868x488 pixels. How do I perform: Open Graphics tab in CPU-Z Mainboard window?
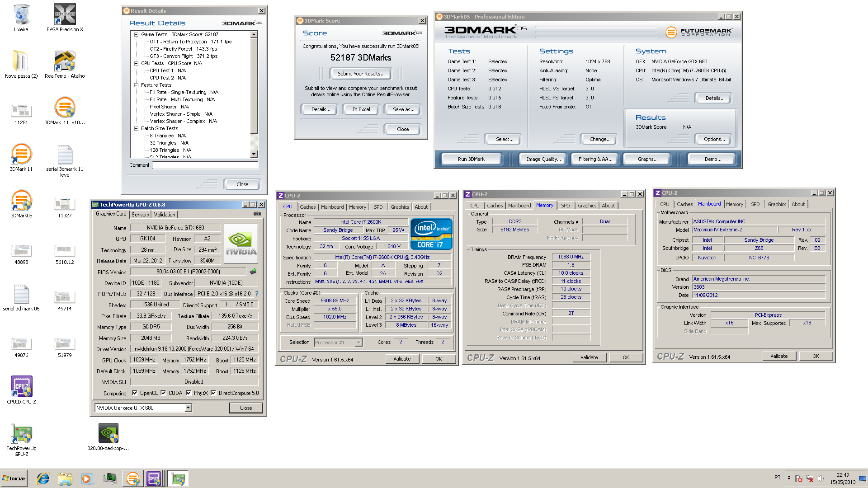click(777, 204)
